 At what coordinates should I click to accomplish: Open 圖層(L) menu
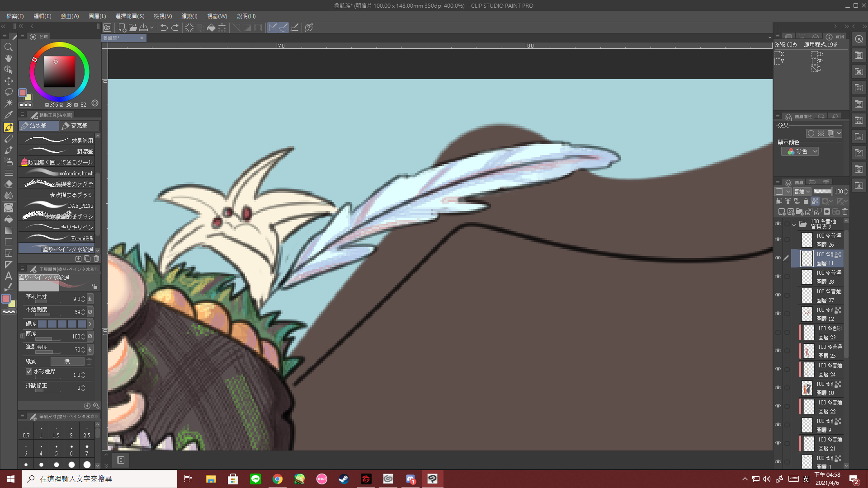coord(97,16)
